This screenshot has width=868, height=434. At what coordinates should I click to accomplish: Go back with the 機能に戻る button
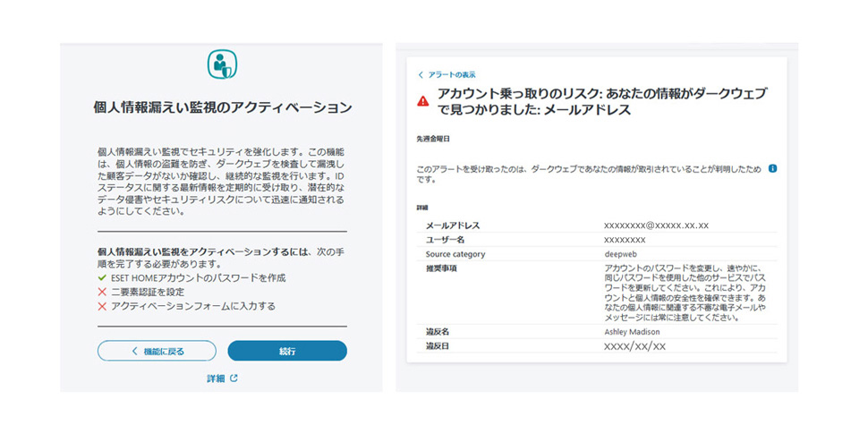(157, 351)
